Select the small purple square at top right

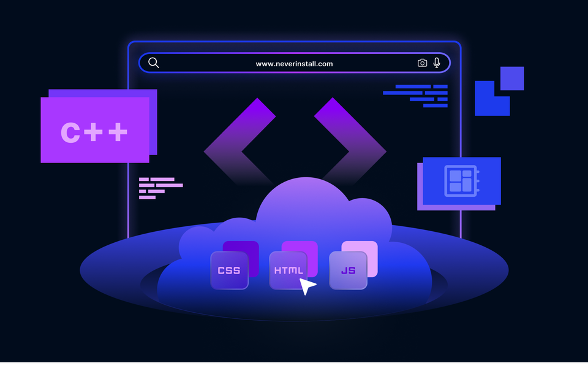click(x=511, y=78)
